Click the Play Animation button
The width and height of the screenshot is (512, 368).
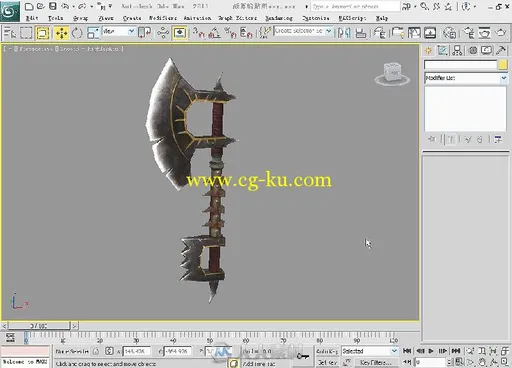431,351
